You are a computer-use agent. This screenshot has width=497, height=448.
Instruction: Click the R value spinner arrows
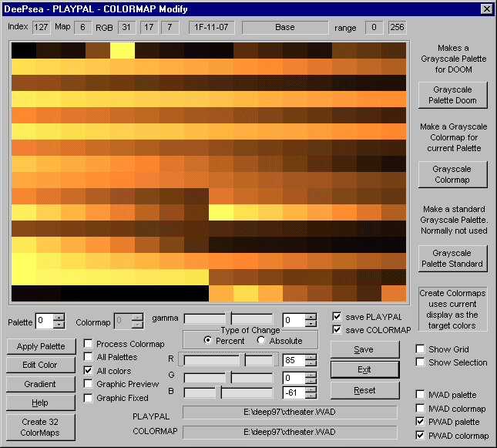click(311, 360)
